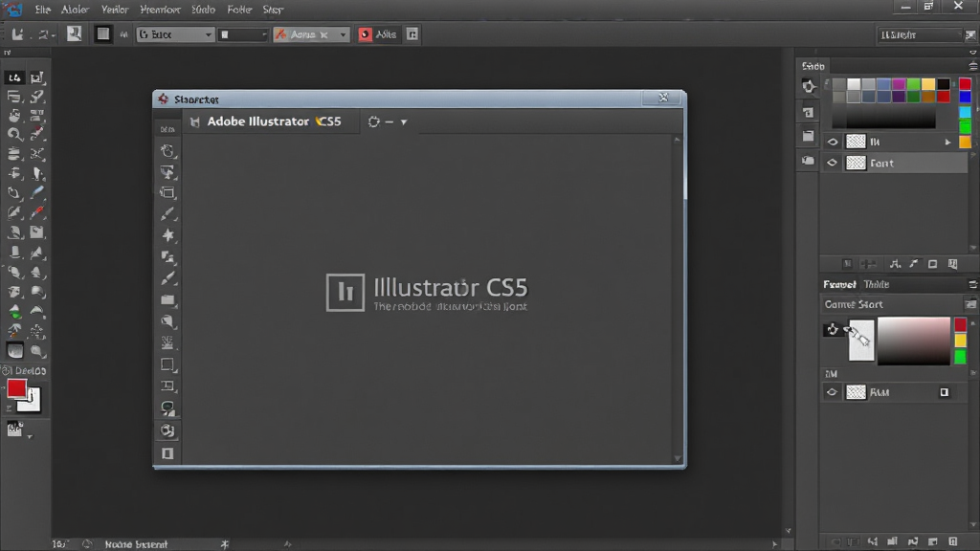Click the square icon right of Alits button
This screenshot has height=551, width=980.
coord(412,34)
